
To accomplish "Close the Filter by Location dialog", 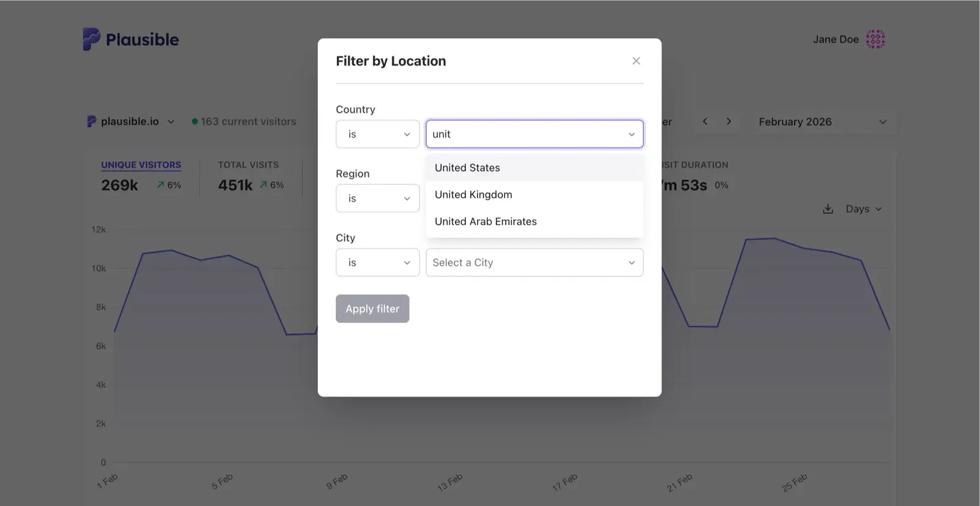I will 636,61.
